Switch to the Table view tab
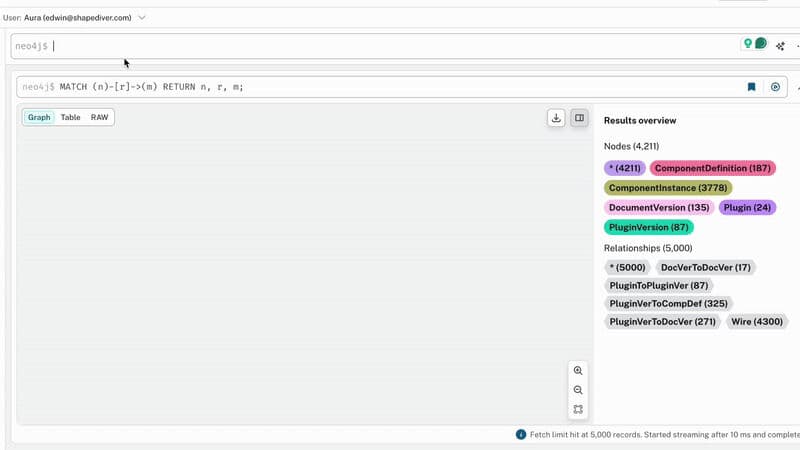 point(70,117)
